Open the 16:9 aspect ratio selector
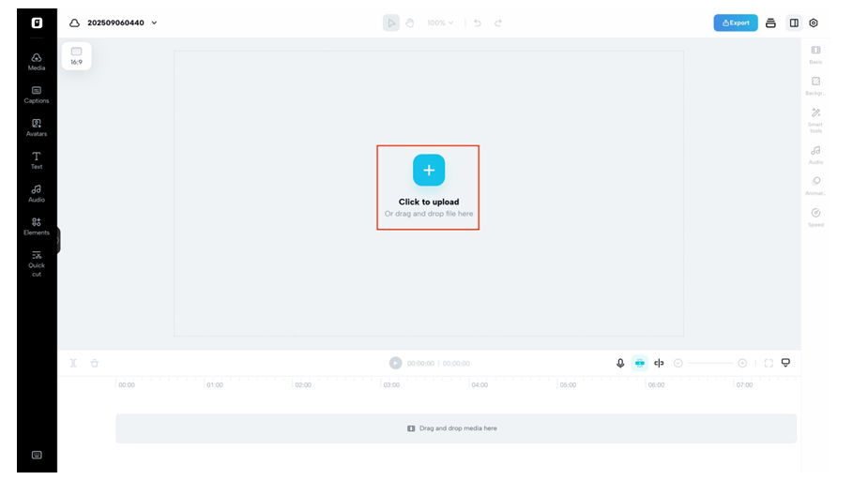The width and height of the screenshot is (868, 495). [x=76, y=56]
